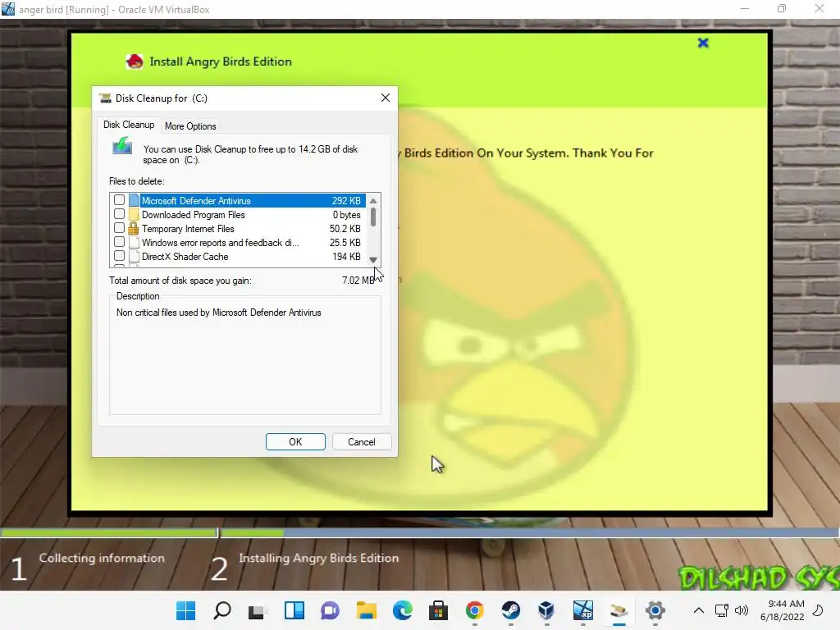Select the Windows error reports and feedback row
Image resolution: width=840 pixels, height=630 pixels.
pos(238,243)
